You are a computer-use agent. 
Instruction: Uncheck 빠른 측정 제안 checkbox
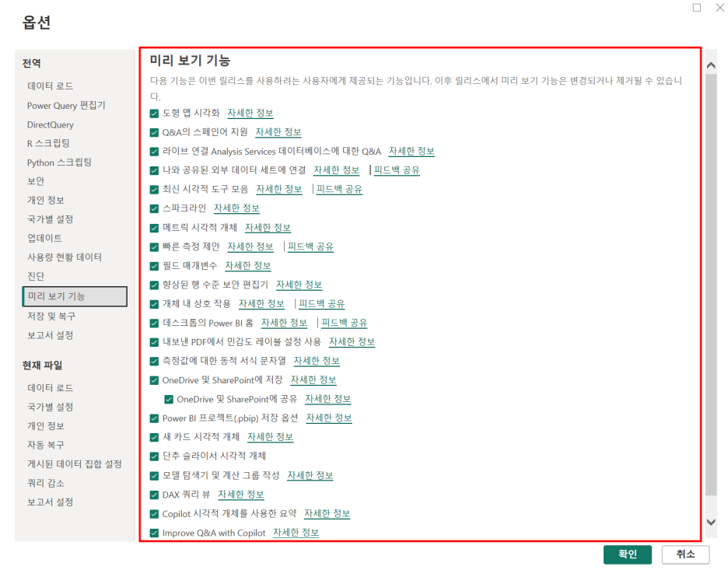click(x=154, y=247)
